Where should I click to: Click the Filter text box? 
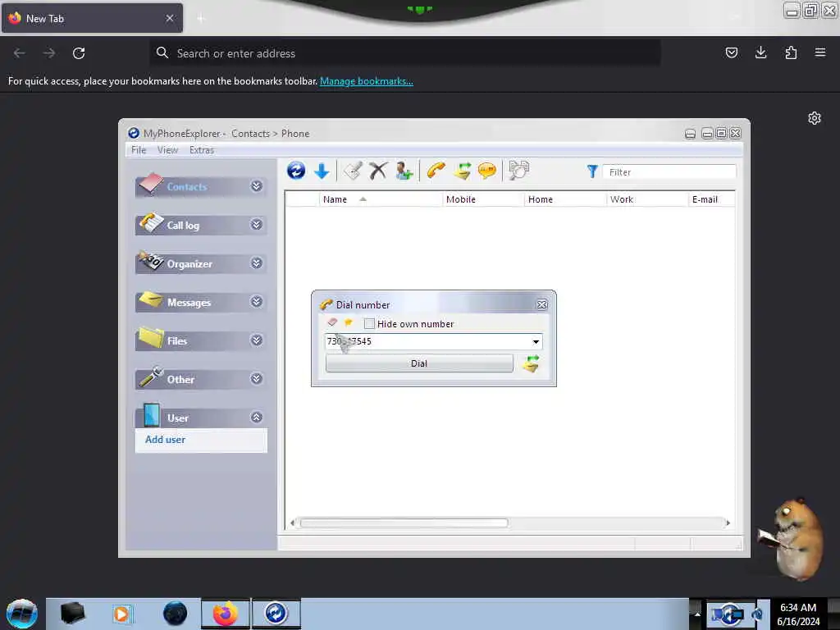(x=669, y=172)
